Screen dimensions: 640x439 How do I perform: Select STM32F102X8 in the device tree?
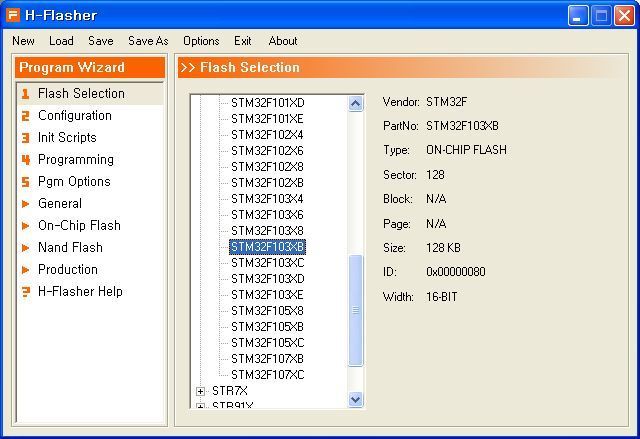[x=267, y=167]
